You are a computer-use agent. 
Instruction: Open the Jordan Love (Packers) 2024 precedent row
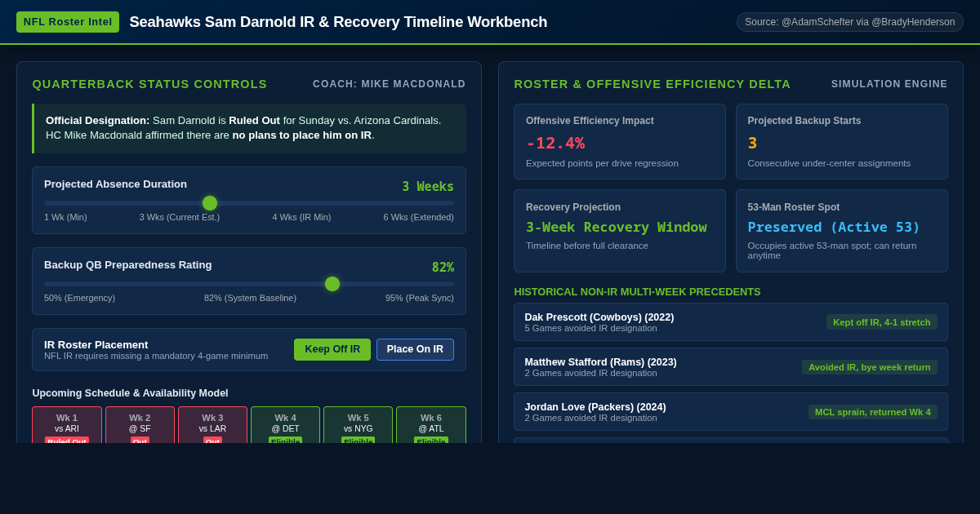731,412
